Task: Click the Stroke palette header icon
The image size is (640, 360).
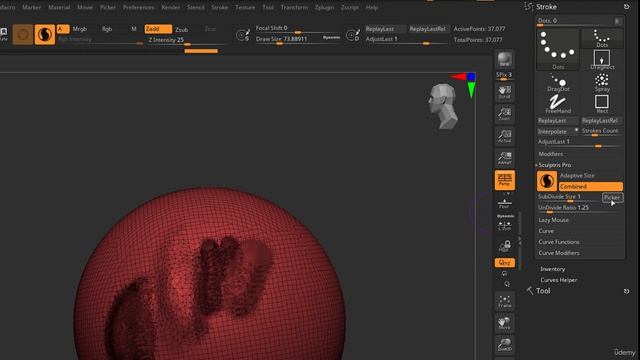Action: [x=529, y=7]
